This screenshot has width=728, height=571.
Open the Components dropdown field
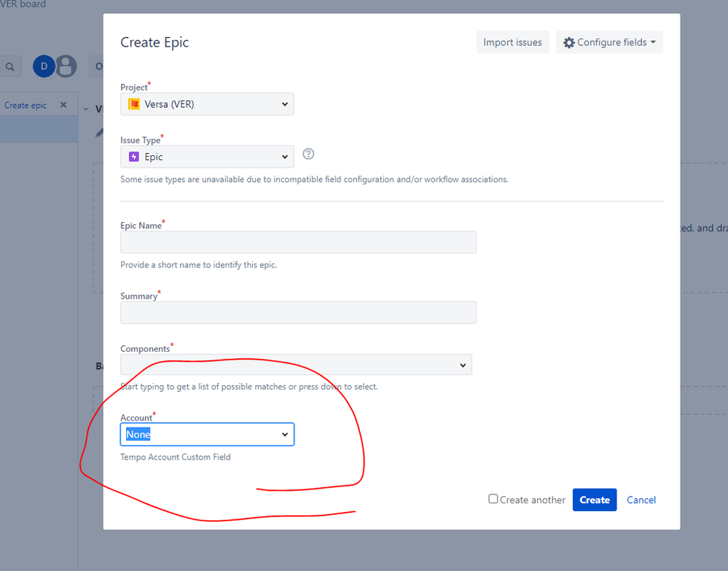click(296, 365)
